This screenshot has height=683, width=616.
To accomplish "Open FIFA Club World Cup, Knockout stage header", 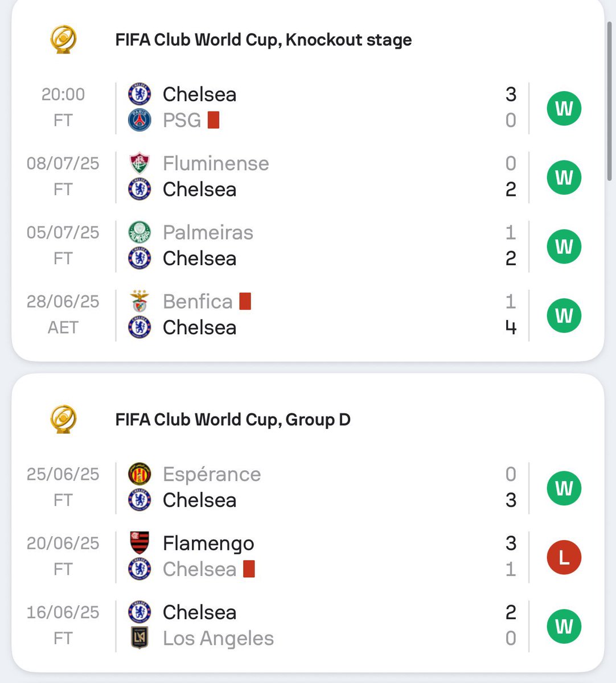I will coord(263,40).
